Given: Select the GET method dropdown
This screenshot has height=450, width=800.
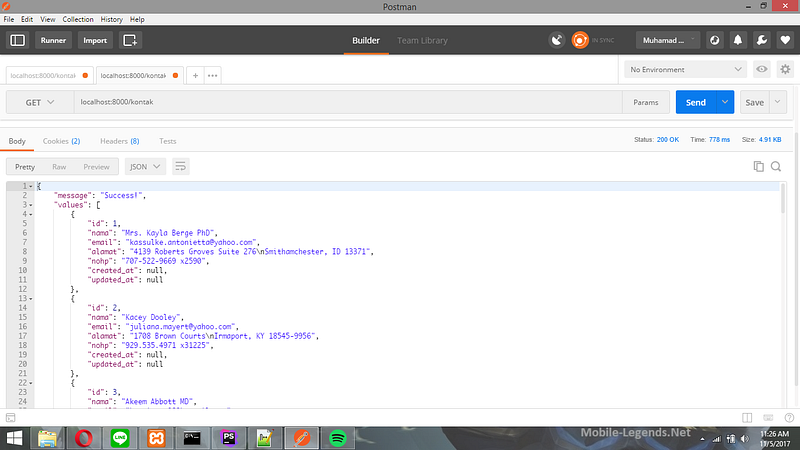Looking at the screenshot, I should pos(40,102).
